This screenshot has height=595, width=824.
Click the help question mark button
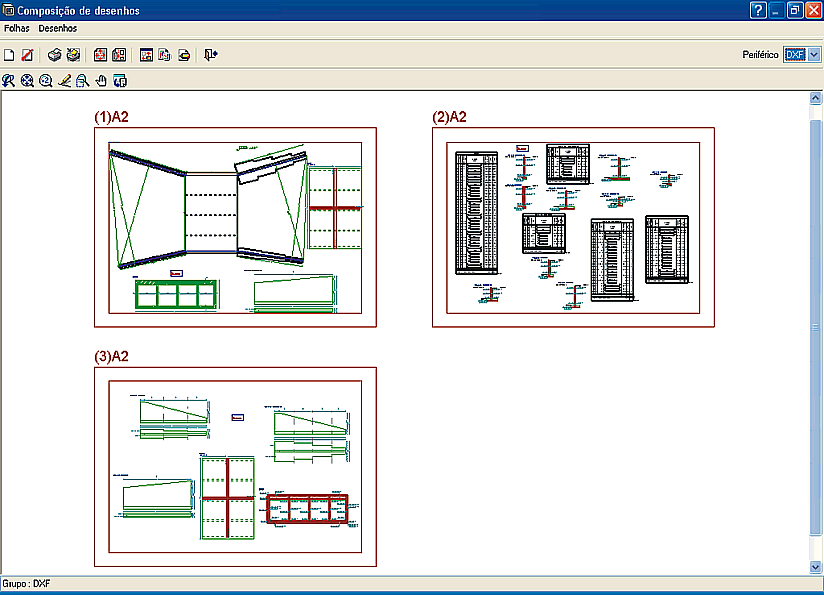tap(758, 11)
